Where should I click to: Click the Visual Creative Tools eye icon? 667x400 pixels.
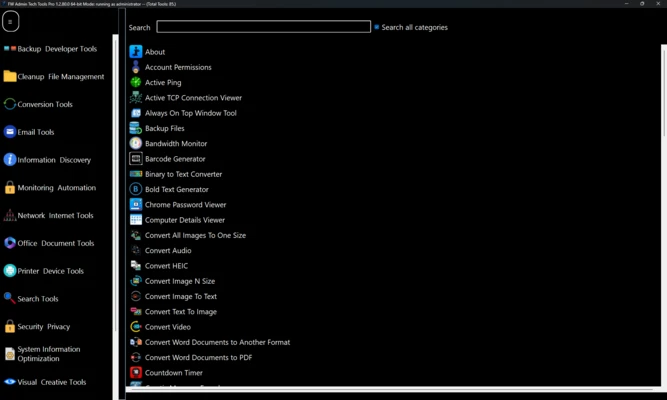pyautogui.click(x=10, y=382)
